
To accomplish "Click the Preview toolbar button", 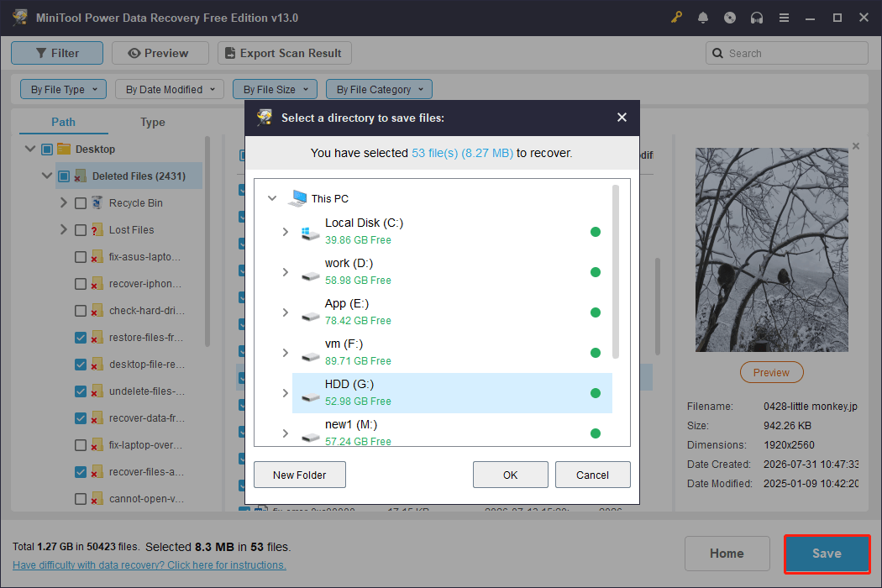I will pos(160,53).
